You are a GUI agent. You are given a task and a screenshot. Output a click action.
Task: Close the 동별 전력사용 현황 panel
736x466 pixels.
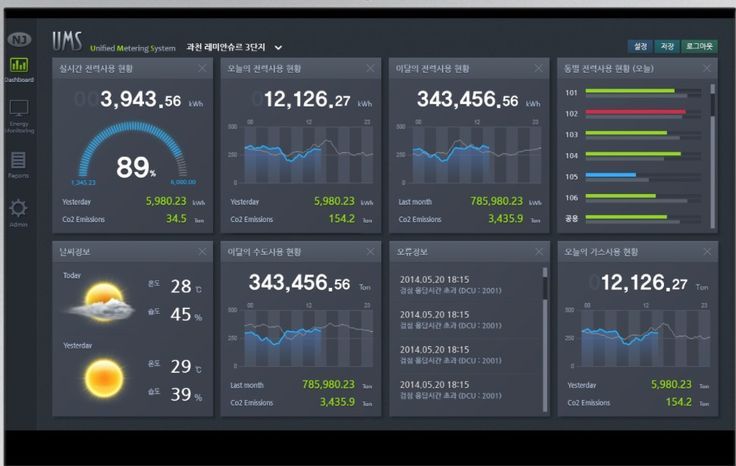pyautogui.click(x=707, y=68)
